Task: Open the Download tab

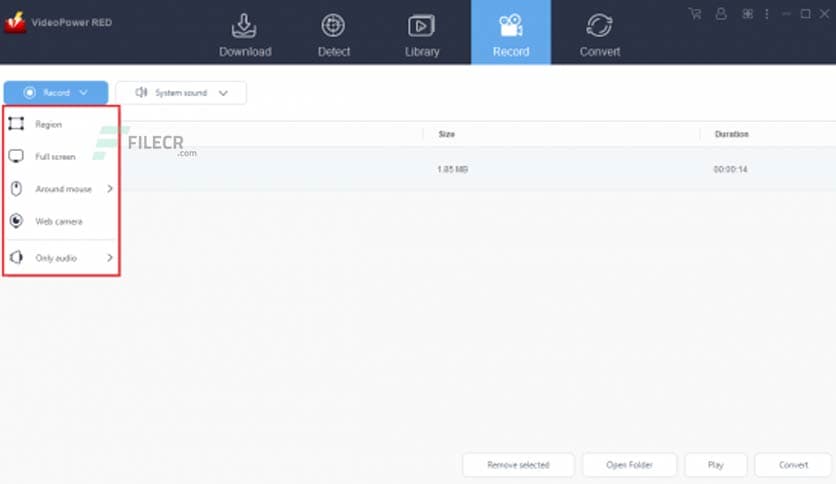Action: (245, 35)
